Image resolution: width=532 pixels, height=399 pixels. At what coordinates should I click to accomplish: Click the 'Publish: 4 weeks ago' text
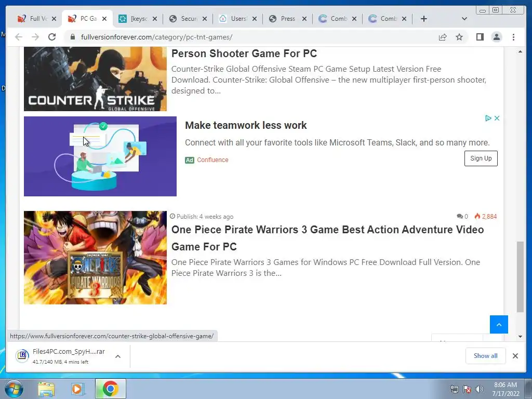(x=205, y=217)
